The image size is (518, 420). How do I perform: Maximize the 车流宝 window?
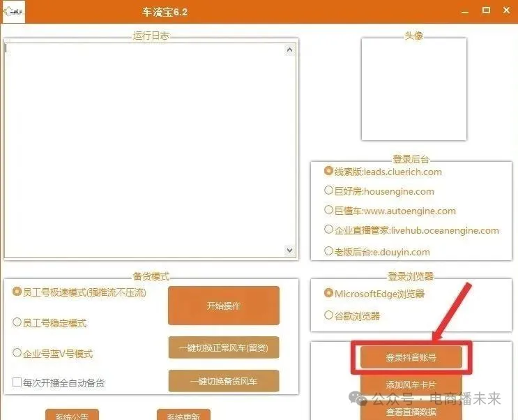(486, 10)
